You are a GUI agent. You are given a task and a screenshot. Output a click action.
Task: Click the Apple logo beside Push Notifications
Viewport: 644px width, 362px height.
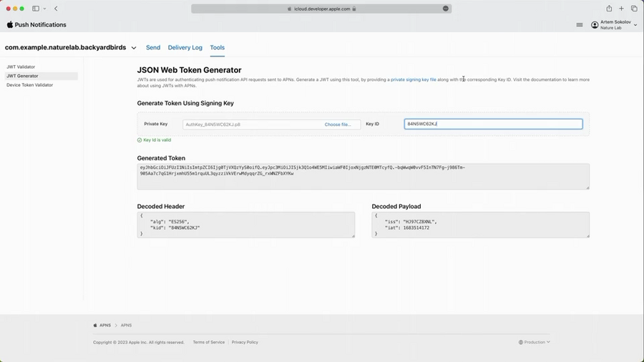[x=10, y=24]
